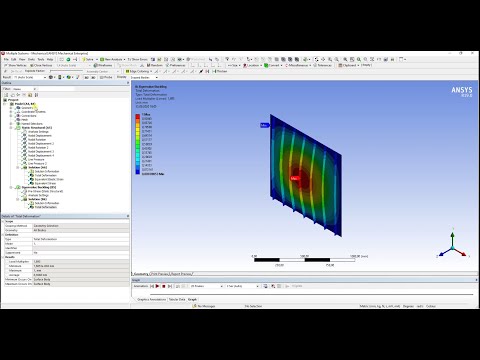Open the Result auto scale dropdown

click(x=30, y=77)
